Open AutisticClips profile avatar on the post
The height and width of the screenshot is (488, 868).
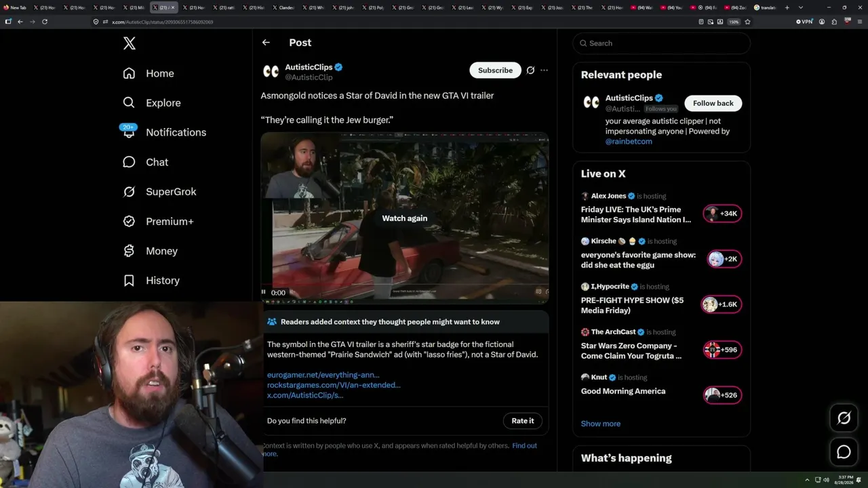coord(271,72)
